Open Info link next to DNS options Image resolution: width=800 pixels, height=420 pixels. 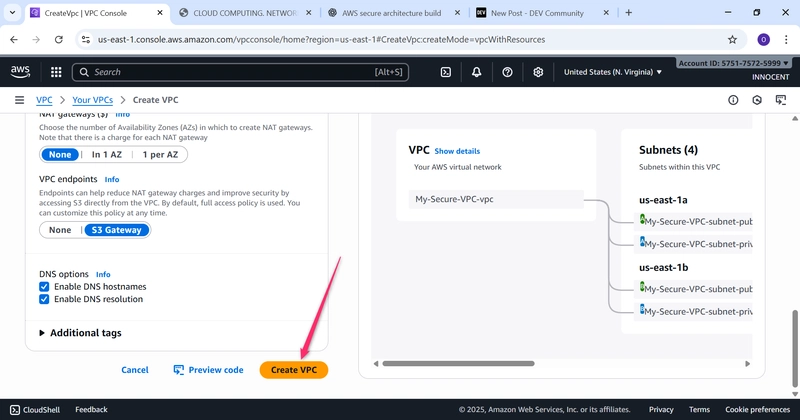click(x=103, y=275)
